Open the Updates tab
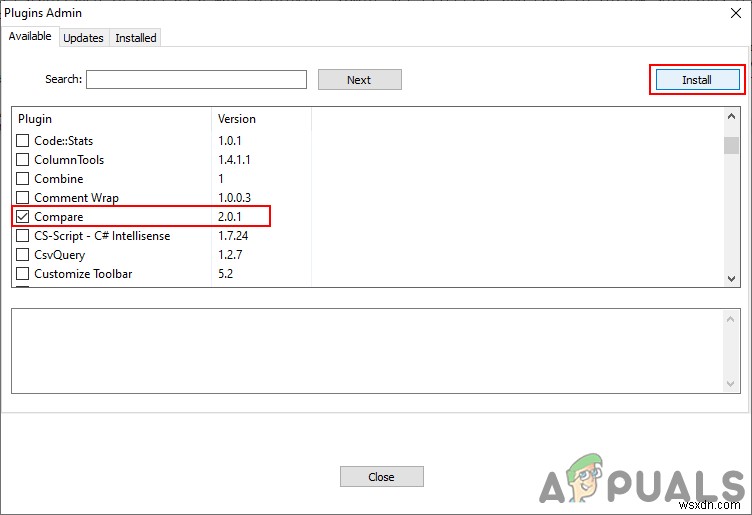This screenshot has height=515, width=752. 83,38
